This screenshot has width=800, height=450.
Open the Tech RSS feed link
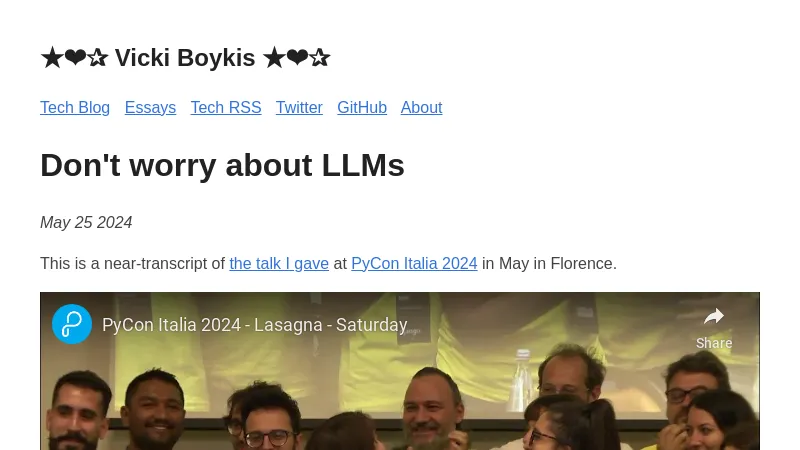[226, 108]
